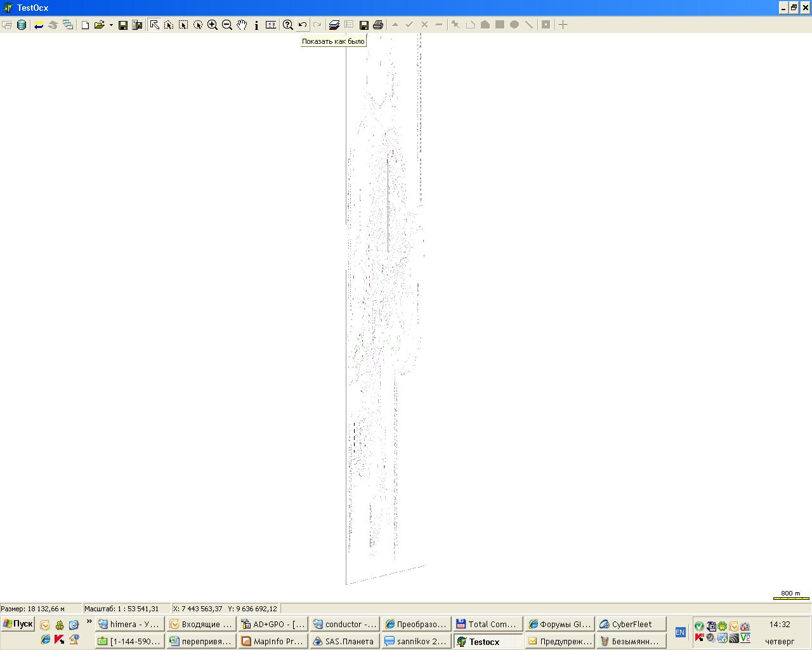
Task: Click the save-all icon beside the first floppy
Action: (137, 25)
